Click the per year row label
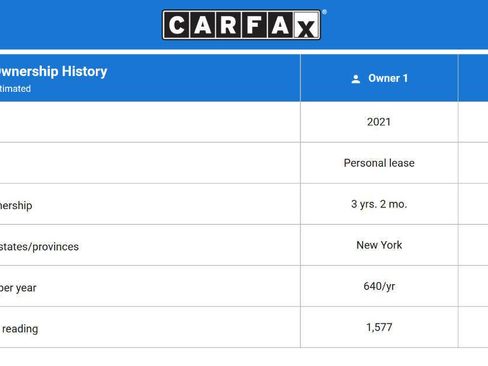The width and height of the screenshot is (488, 366). [18, 288]
